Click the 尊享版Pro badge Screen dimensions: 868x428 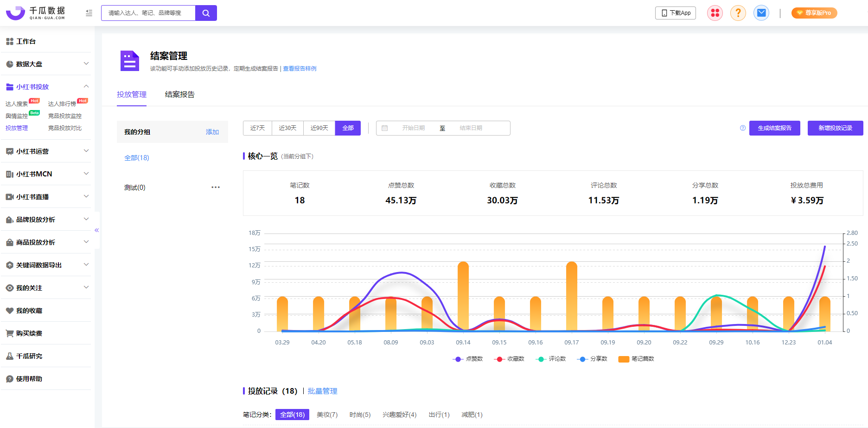pos(814,13)
